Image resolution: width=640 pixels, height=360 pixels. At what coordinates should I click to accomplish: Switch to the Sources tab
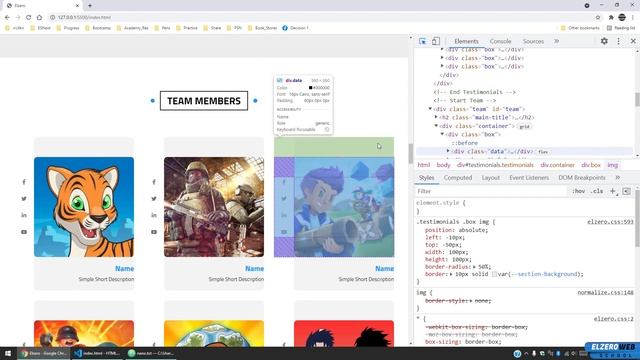click(x=533, y=41)
